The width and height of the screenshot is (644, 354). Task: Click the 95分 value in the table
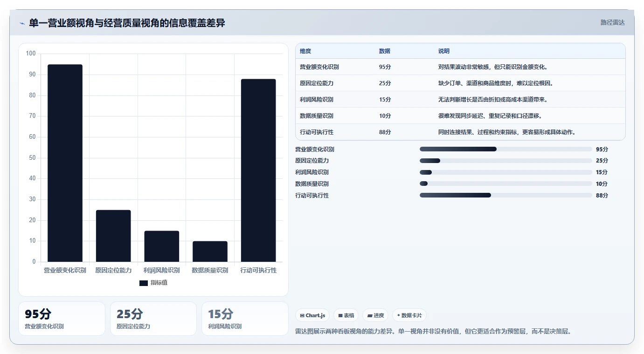coord(385,67)
